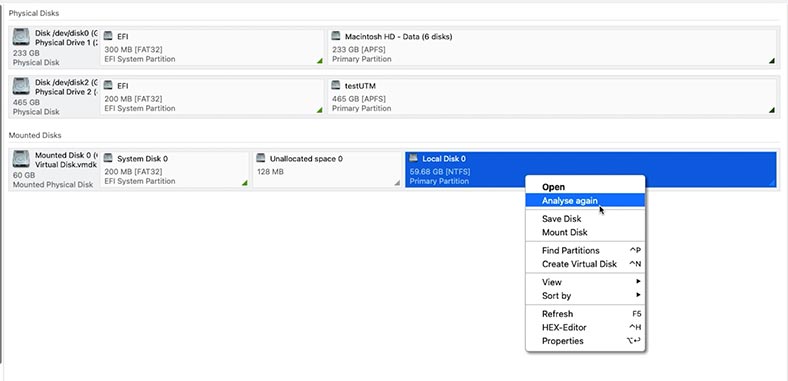Click the /dev/disk0 physical drive icon

21,37
